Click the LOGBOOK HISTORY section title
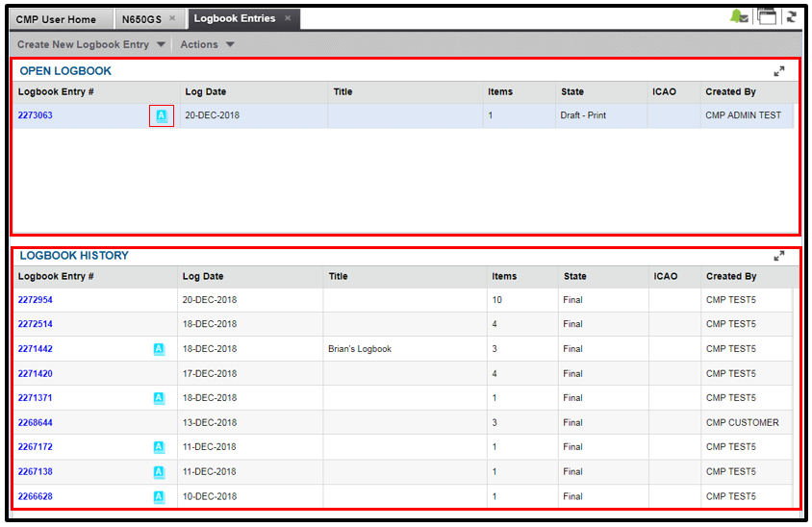Image resolution: width=812 pixels, height=527 pixels. 74,256
